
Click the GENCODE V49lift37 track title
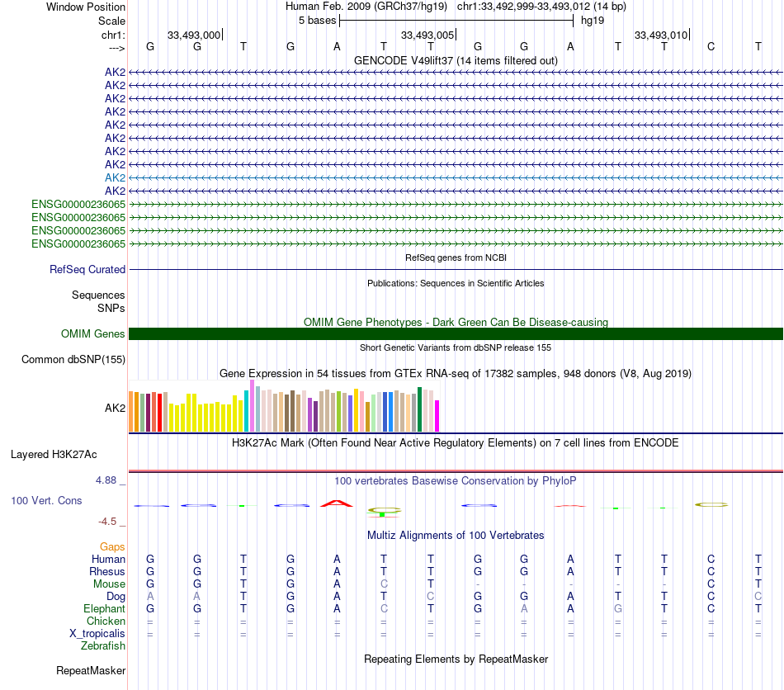[x=456, y=61]
